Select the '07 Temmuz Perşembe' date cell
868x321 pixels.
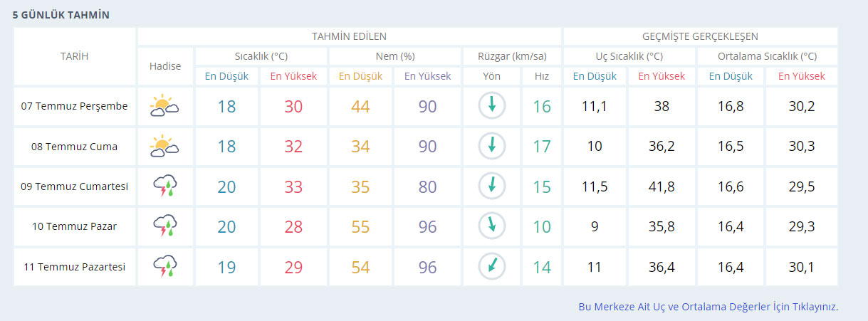[75, 106]
